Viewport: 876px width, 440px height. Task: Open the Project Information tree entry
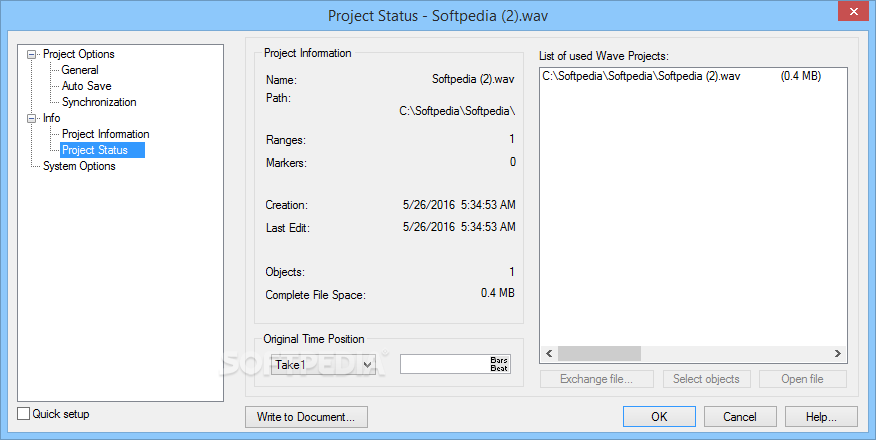coord(106,134)
